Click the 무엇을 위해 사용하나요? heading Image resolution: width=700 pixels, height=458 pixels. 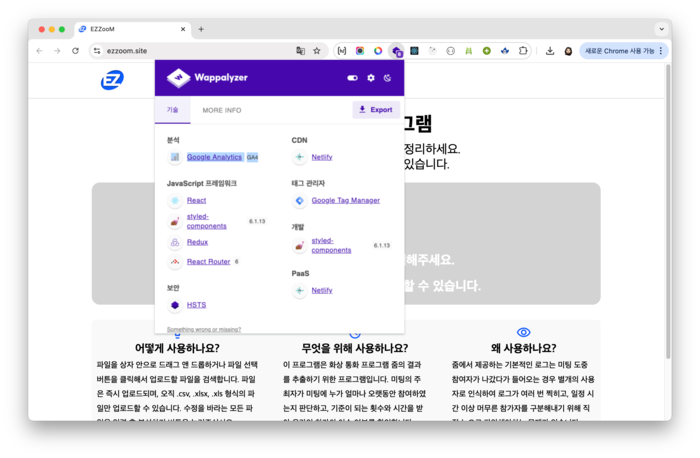pos(355,348)
